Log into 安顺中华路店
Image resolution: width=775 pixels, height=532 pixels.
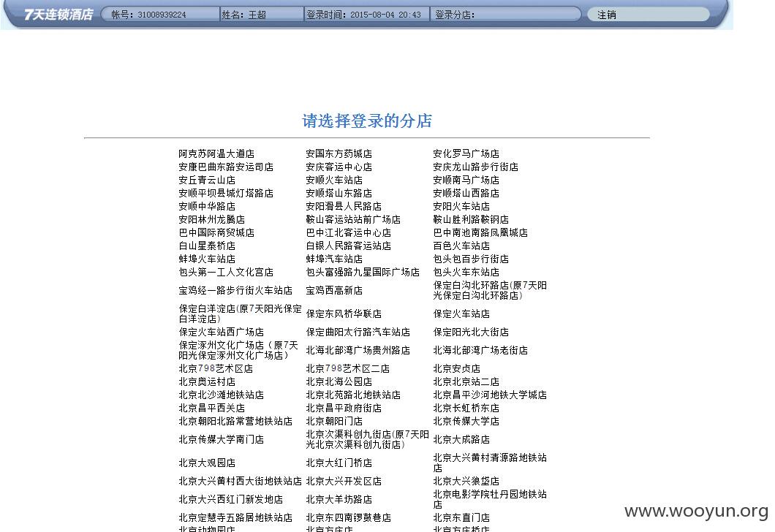(207, 207)
